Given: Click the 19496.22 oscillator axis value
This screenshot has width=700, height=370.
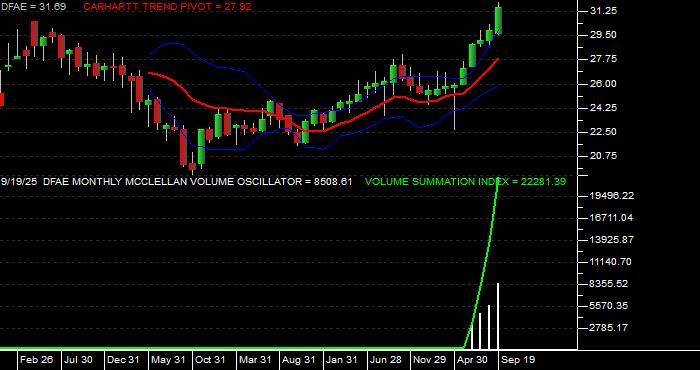Looking at the screenshot, I should coord(612,195).
